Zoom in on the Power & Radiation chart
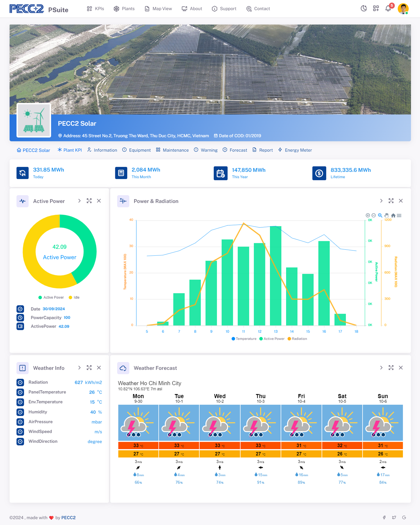This screenshot has height=525, width=420. pyautogui.click(x=367, y=216)
